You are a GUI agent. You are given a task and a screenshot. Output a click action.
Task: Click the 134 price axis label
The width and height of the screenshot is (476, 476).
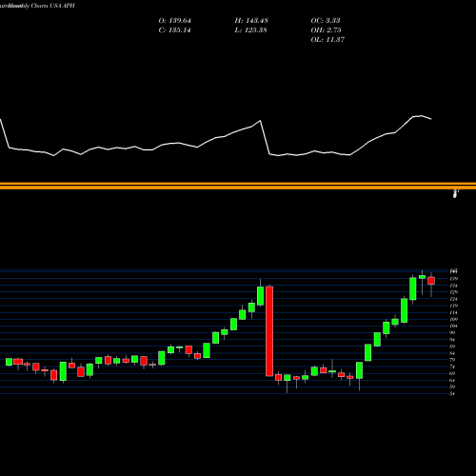[453, 286]
